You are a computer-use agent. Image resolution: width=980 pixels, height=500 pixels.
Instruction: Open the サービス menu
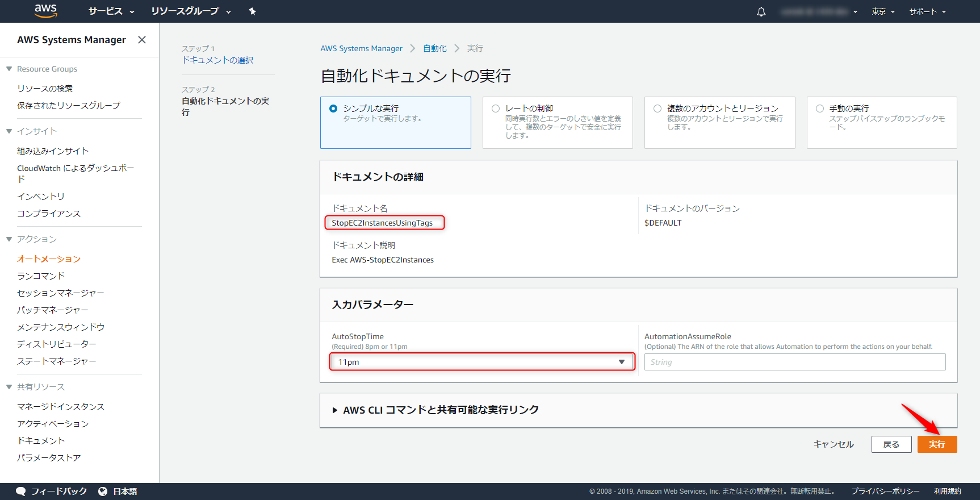tap(111, 11)
